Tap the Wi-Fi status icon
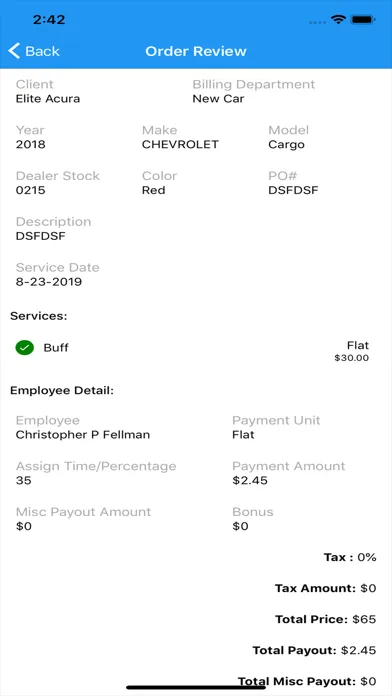Viewport: 392px width, 696px height. pyautogui.click(x=338, y=20)
